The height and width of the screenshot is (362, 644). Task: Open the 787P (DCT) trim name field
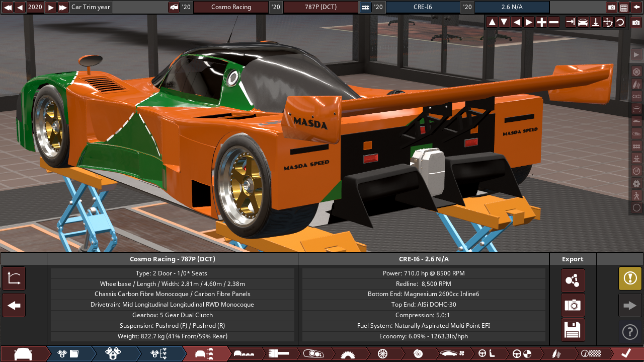[320, 7]
